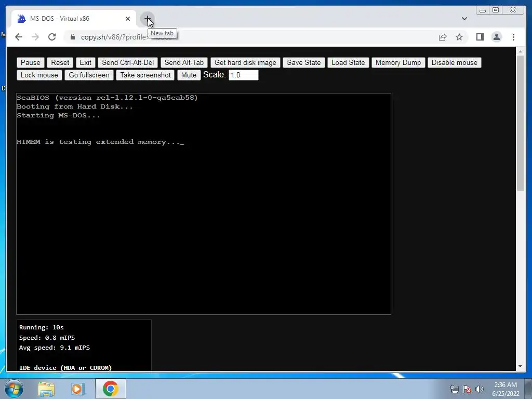Bookmark this page with the star icon
The height and width of the screenshot is (399, 532).
point(459,37)
